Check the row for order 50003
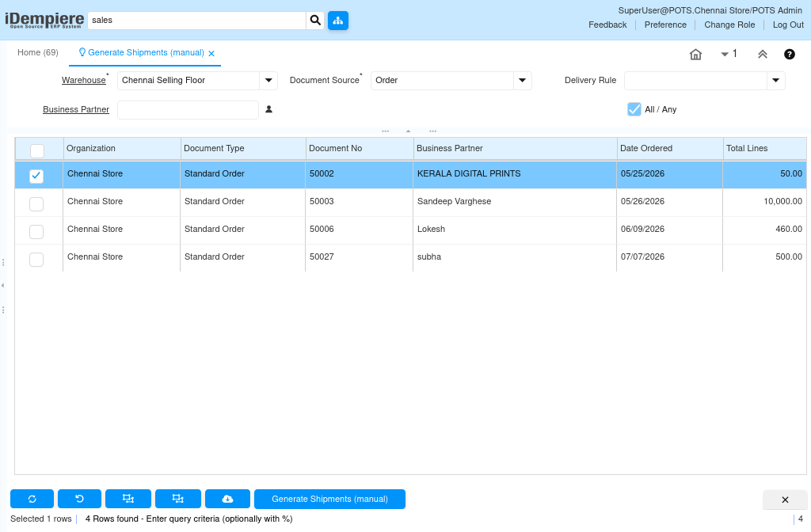811x532 pixels. tap(36, 203)
